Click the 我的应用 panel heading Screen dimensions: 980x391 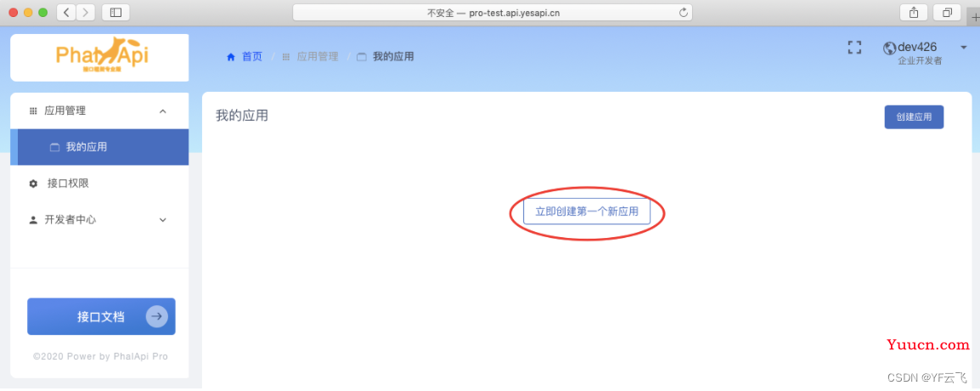(x=242, y=115)
